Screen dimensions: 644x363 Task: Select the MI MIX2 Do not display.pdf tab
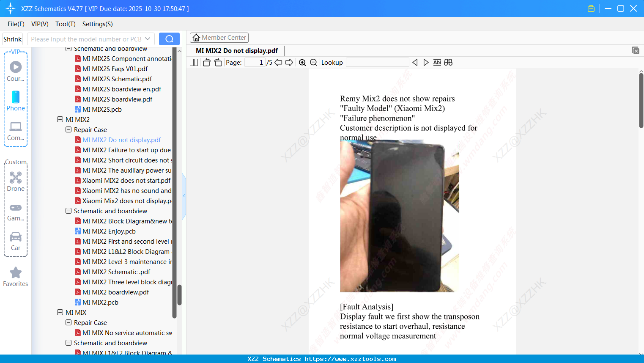coord(236,50)
